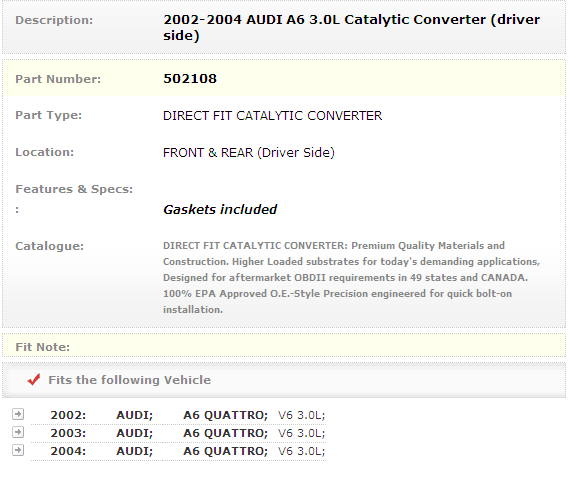Click A6 QUATTRO in the 2003 row
Screen dimensions: 570x504
click(225, 433)
